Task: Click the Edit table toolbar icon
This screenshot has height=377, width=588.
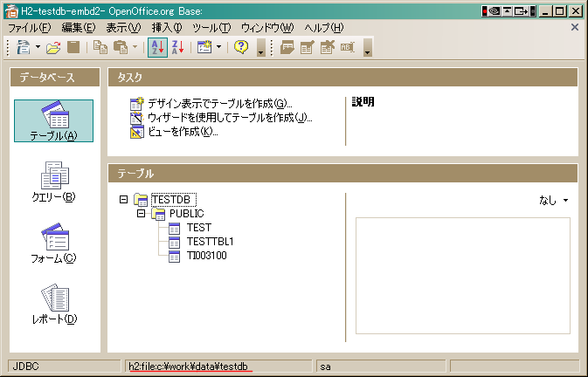Action: pos(308,47)
